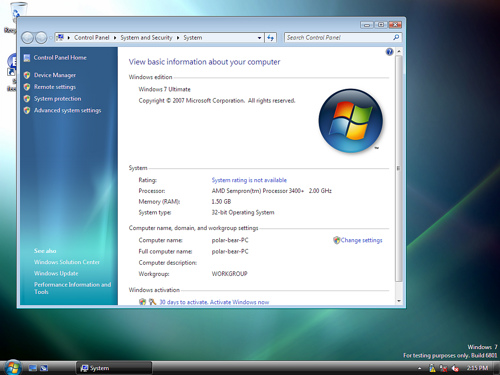This screenshot has width=500, height=375.
Task: Click the processor value 'AMD Sempron(tm) Processor 3400+'
Action: pyautogui.click(x=258, y=191)
